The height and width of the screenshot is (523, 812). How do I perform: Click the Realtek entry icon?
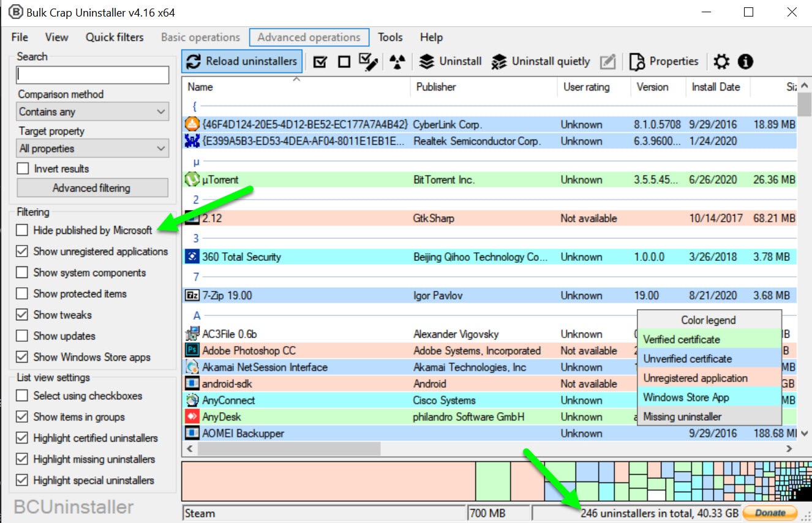(x=192, y=141)
